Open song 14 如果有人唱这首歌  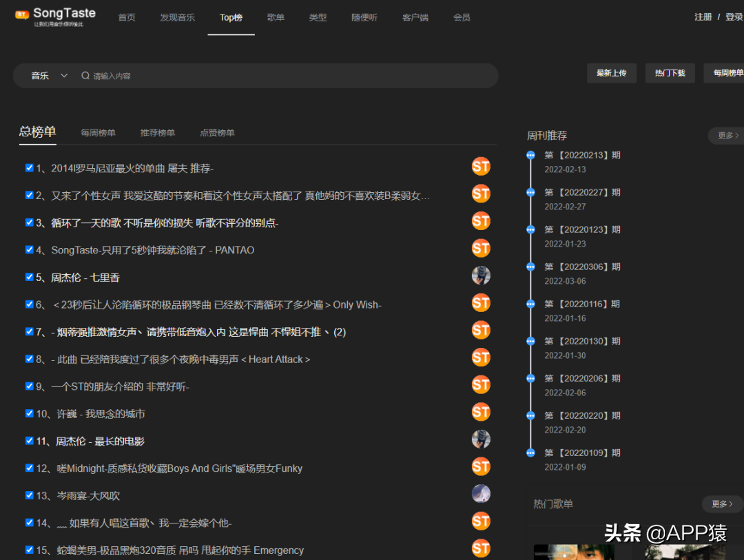tap(144, 523)
